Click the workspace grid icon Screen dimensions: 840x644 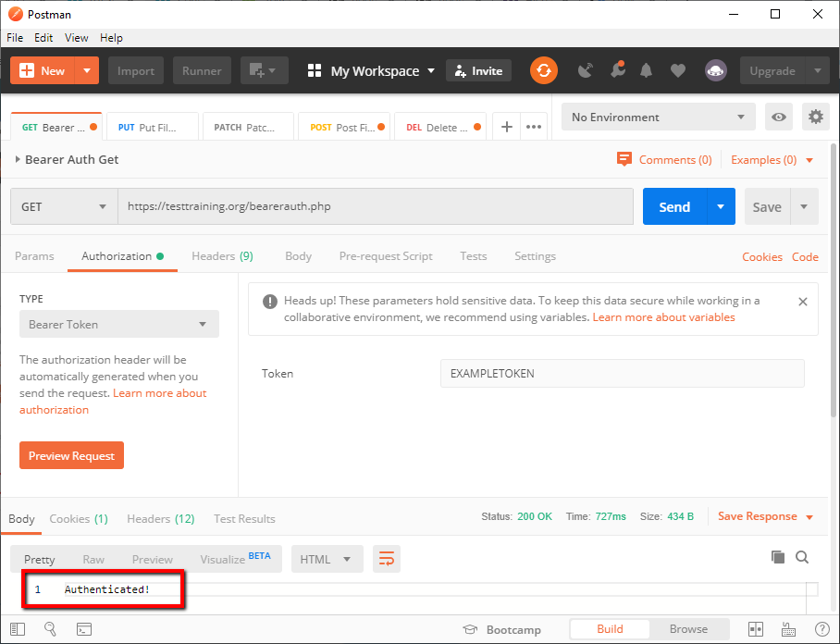click(315, 70)
